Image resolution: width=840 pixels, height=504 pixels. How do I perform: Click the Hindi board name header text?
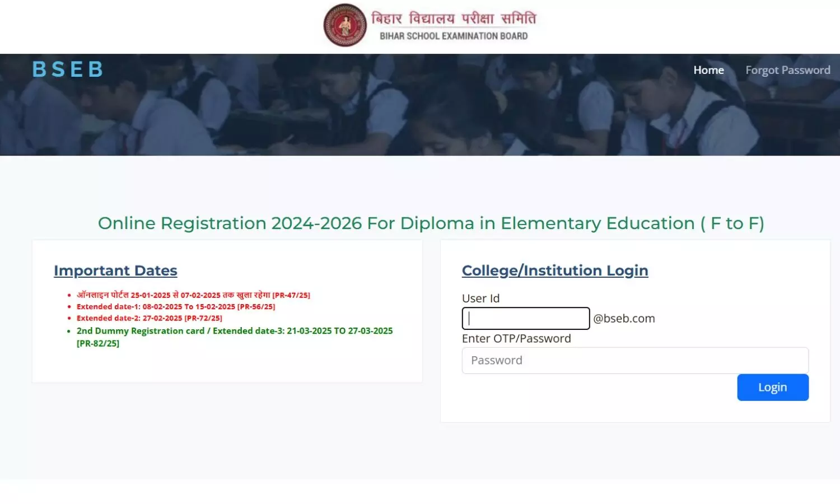click(x=454, y=18)
